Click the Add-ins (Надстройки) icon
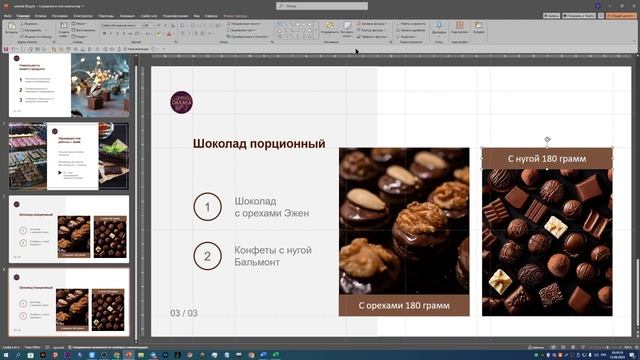The height and width of the screenshot is (360, 640). pos(460,25)
